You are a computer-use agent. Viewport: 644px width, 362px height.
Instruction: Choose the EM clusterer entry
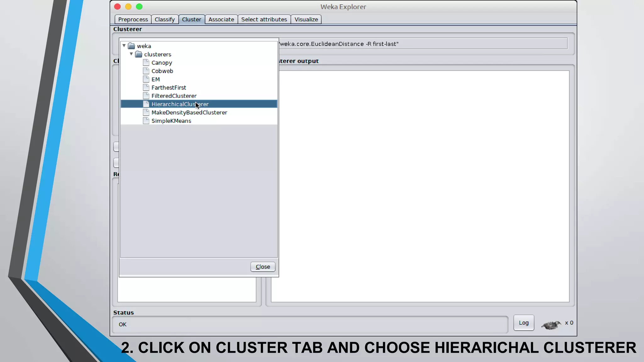point(156,79)
